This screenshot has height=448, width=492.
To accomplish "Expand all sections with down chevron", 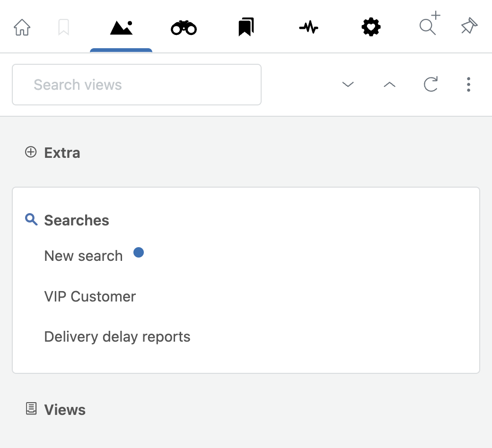I will tap(348, 85).
